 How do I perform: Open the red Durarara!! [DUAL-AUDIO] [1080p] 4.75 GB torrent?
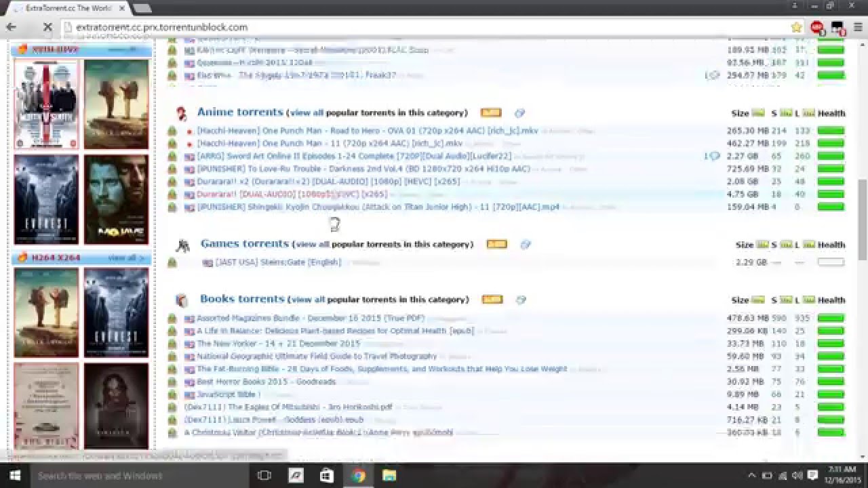pos(292,195)
